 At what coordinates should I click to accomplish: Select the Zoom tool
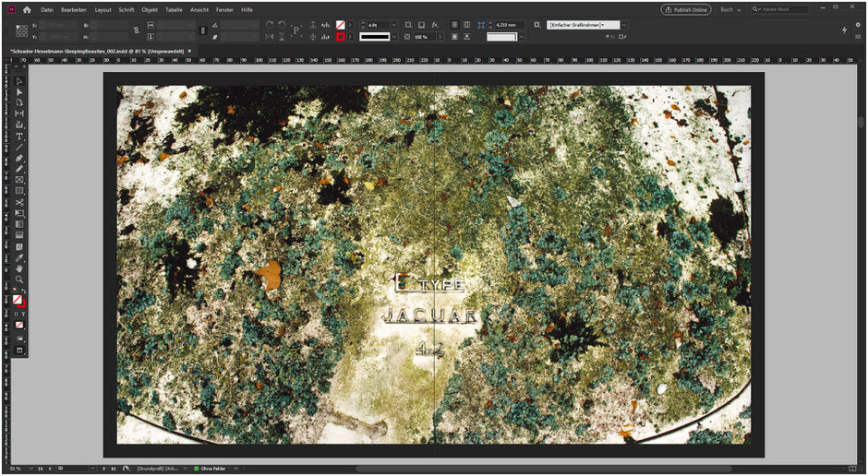point(19,280)
